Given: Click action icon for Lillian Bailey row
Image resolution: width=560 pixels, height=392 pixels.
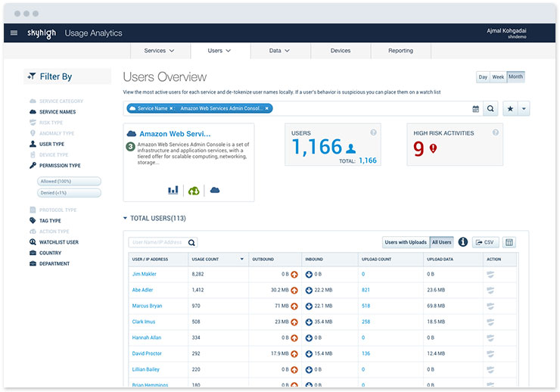Looking at the screenshot, I should tap(490, 369).
